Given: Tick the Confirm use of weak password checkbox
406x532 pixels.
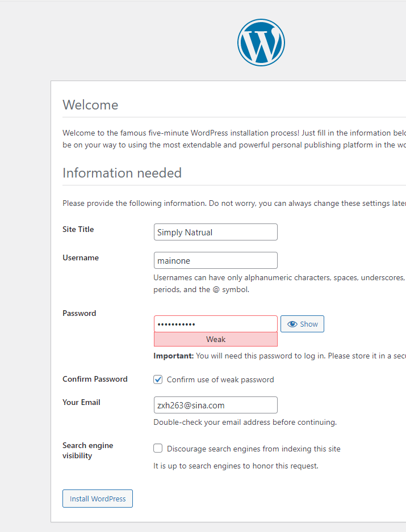Looking at the screenshot, I should [158, 379].
